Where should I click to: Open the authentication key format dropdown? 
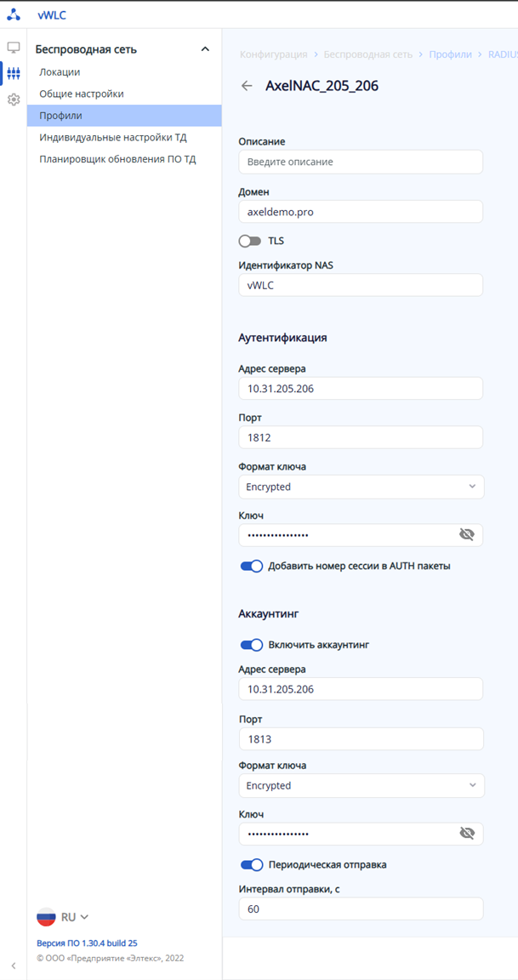361,487
